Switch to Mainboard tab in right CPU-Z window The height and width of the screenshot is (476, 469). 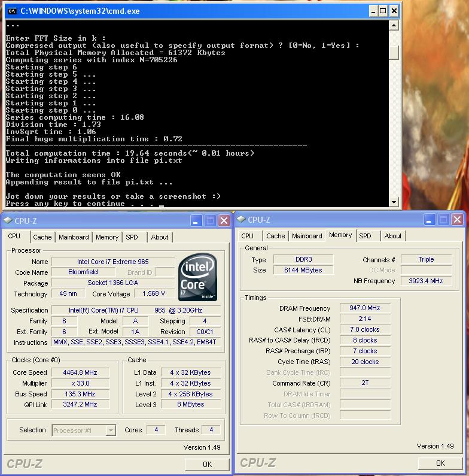pyautogui.click(x=307, y=236)
